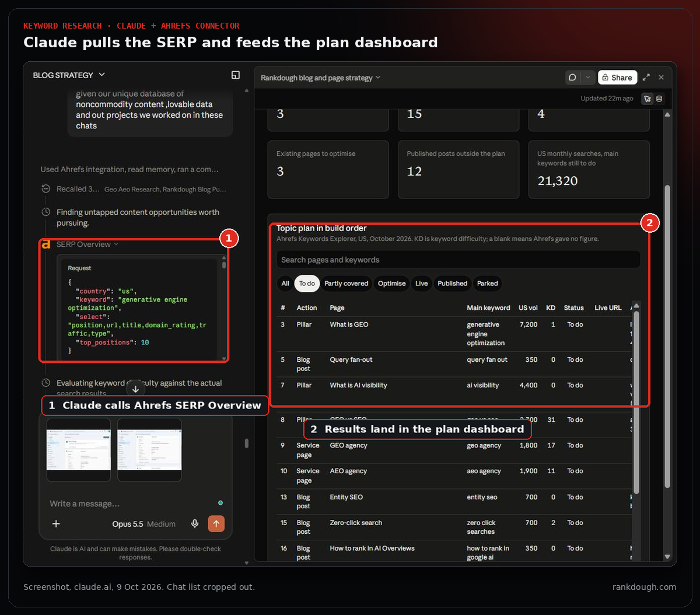Click the Share button

coord(617,77)
